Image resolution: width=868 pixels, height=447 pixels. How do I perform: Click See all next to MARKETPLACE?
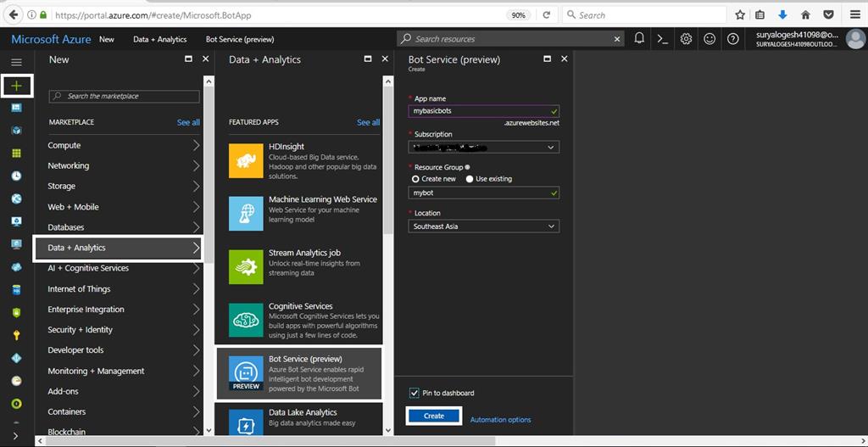tap(188, 122)
